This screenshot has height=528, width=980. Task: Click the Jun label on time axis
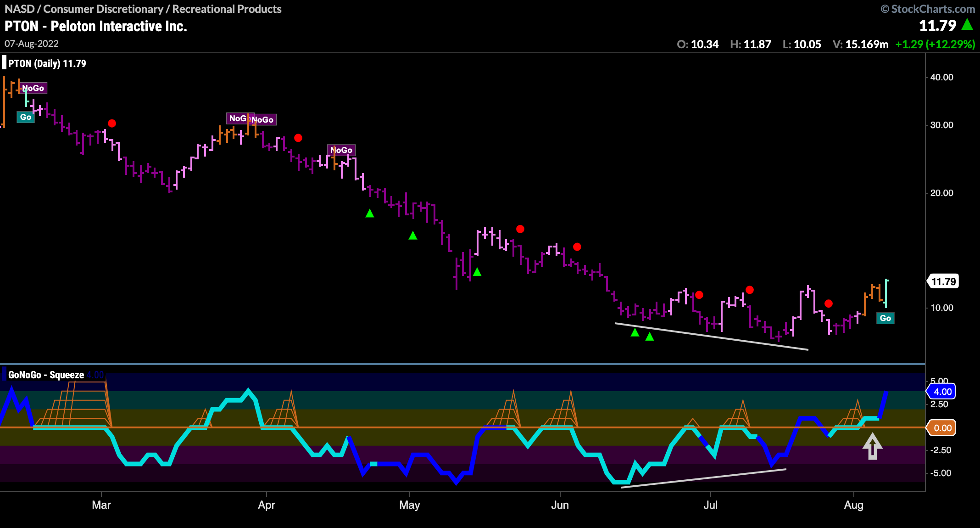(560, 505)
